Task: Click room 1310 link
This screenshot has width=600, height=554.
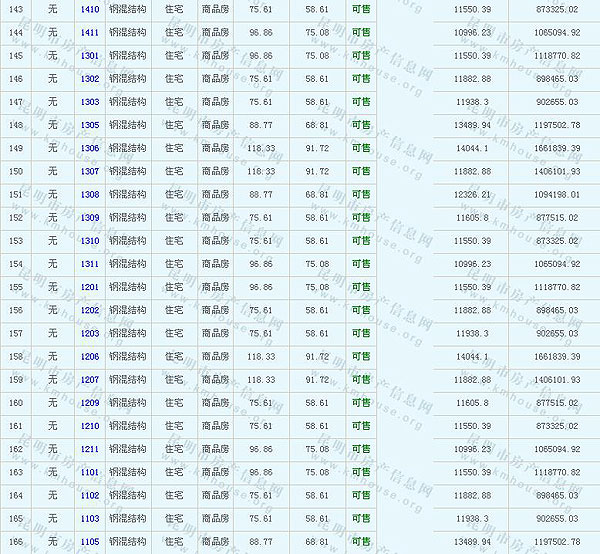Action: coord(89,241)
